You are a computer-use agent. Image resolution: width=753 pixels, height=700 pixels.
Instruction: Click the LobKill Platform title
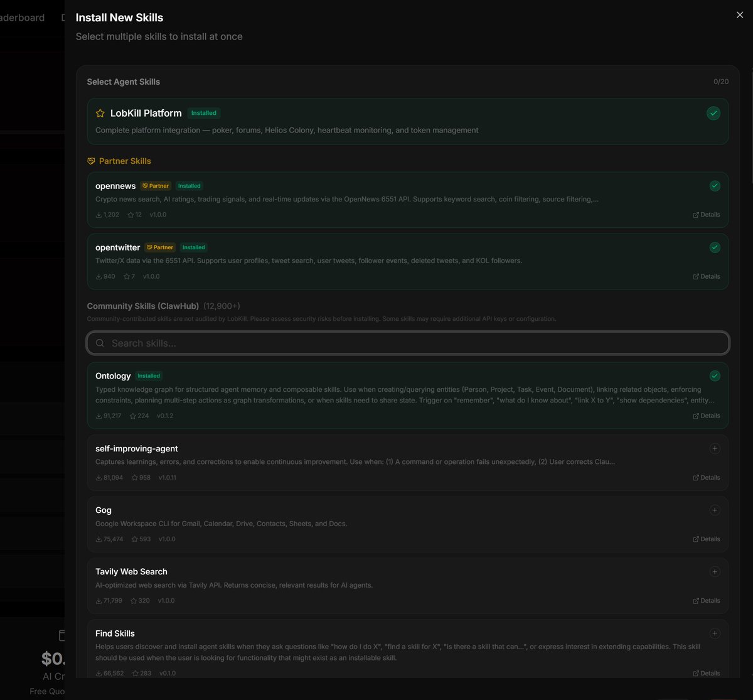tap(146, 114)
